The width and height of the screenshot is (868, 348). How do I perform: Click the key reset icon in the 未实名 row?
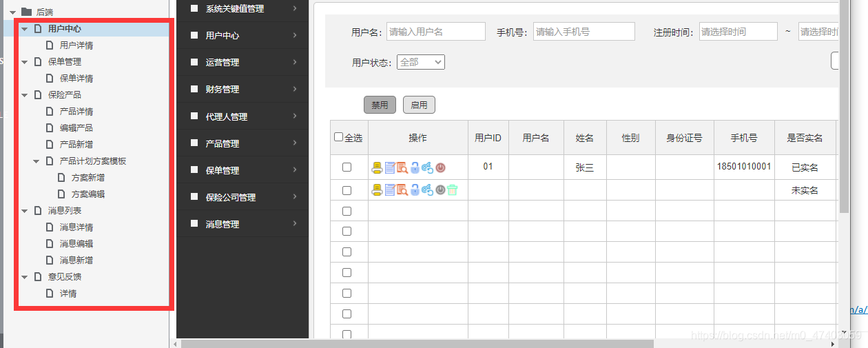point(427,190)
